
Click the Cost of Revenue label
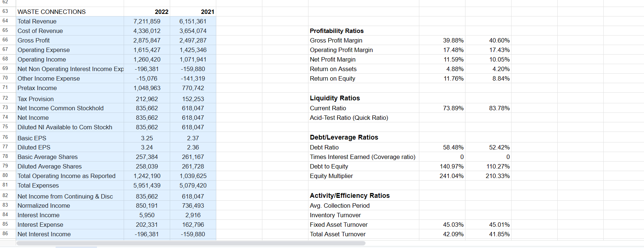point(40,31)
